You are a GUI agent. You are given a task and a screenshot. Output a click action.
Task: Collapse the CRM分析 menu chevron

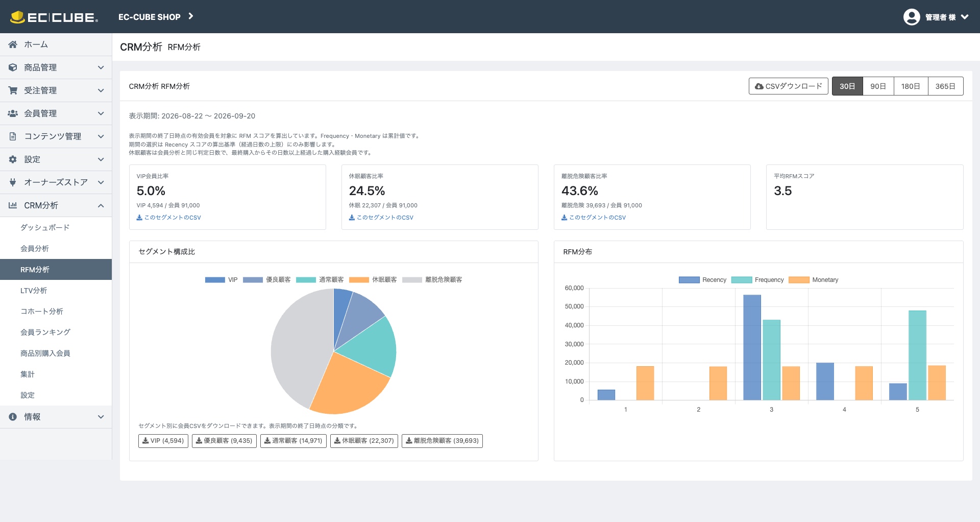pos(101,205)
